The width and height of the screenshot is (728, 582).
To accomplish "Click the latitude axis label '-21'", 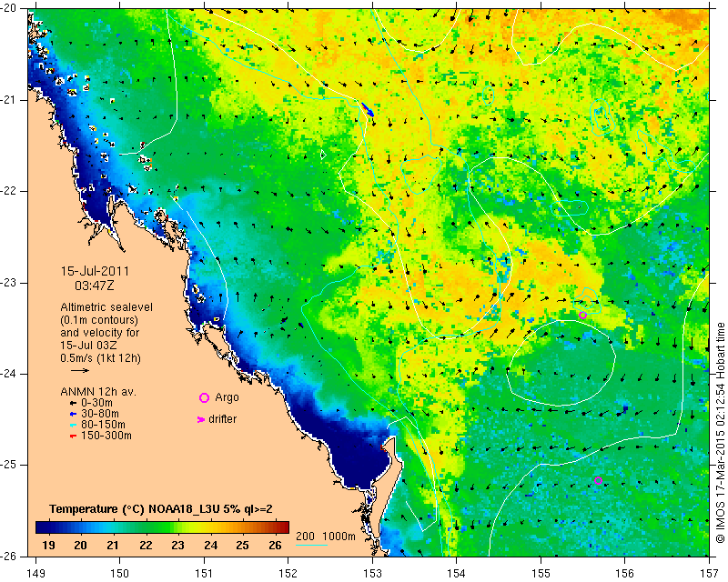I will pyautogui.click(x=9, y=100).
